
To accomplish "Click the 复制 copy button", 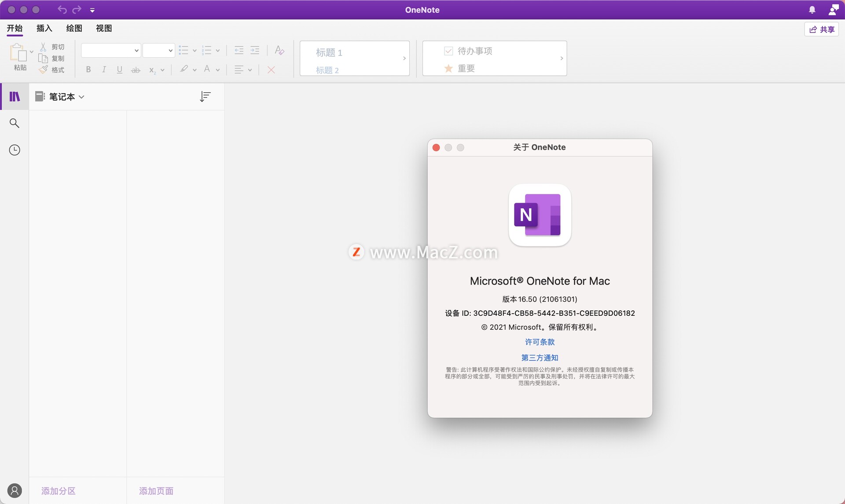I will tap(52, 58).
